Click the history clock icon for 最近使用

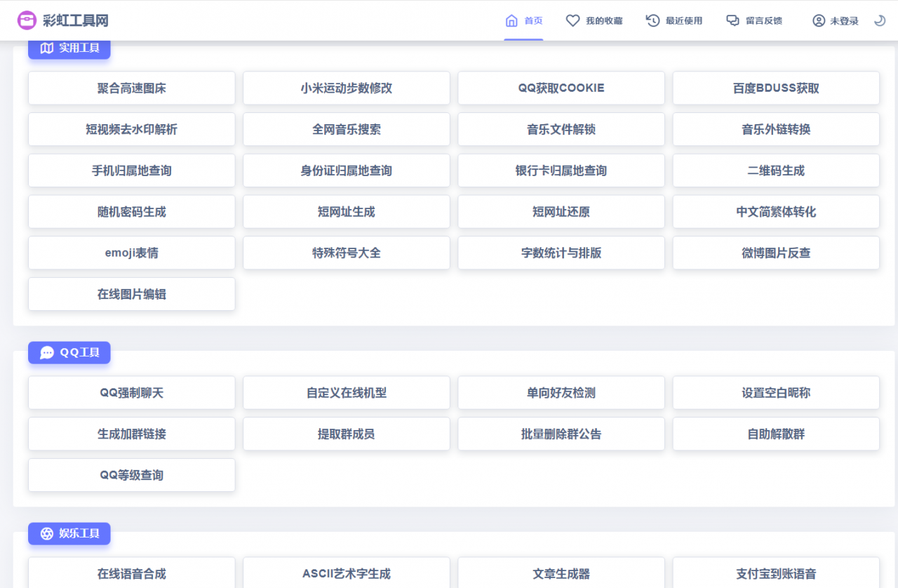click(x=652, y=20)
